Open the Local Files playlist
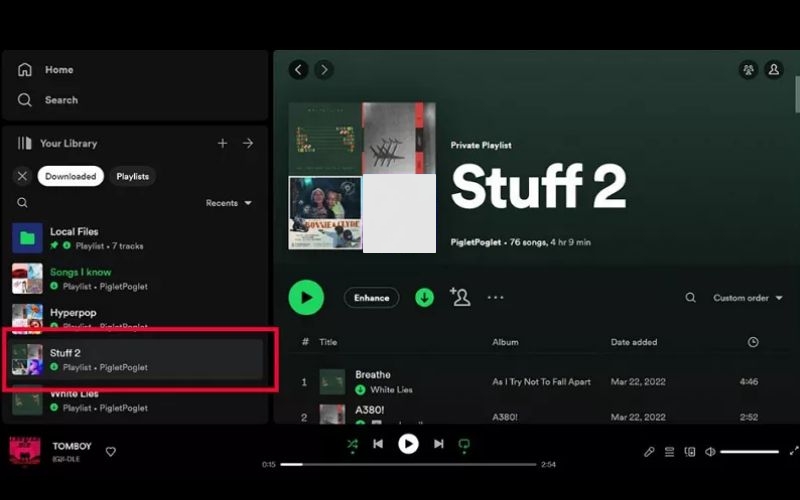This screenshot has width=800, height=500. 135,238
